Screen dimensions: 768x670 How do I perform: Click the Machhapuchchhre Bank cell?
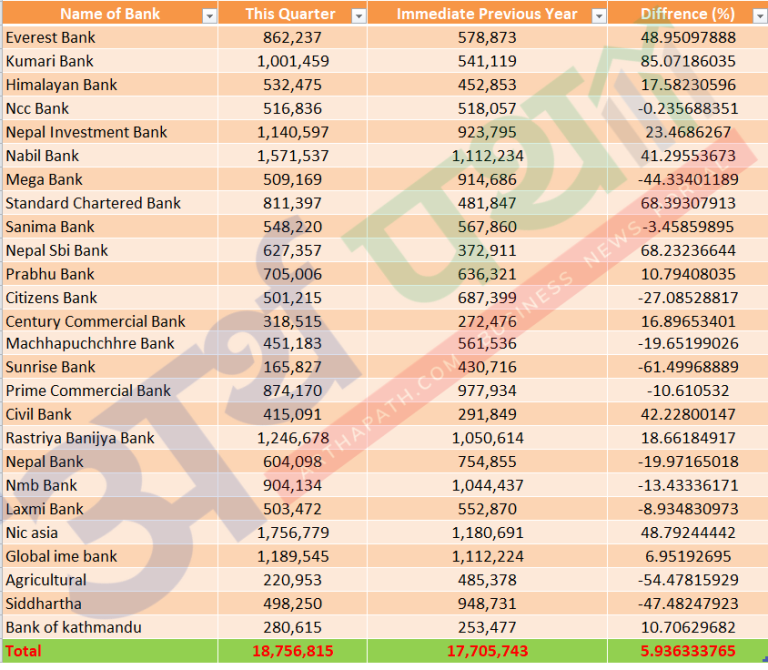pyautogui.click(x=110, y=343)
